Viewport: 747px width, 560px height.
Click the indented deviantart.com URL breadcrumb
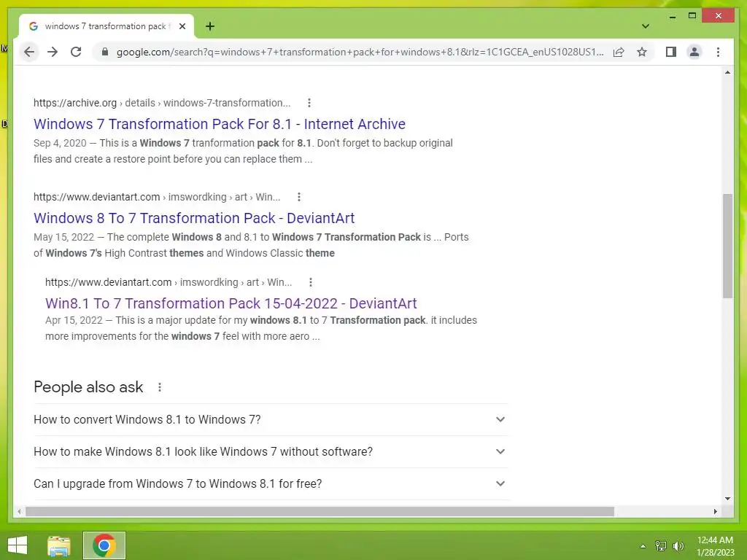click(169, 282)
